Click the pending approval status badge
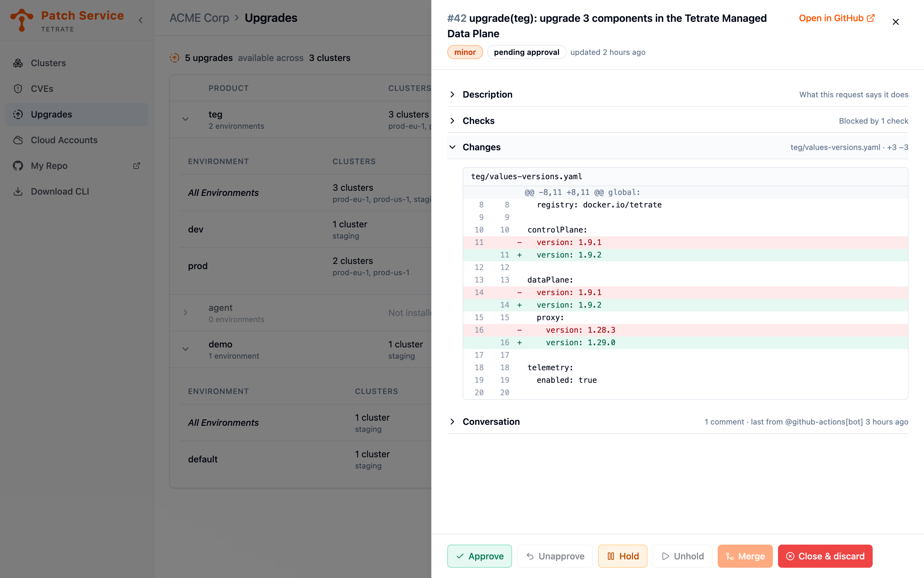924x578 pixels. tap(526, 52)
